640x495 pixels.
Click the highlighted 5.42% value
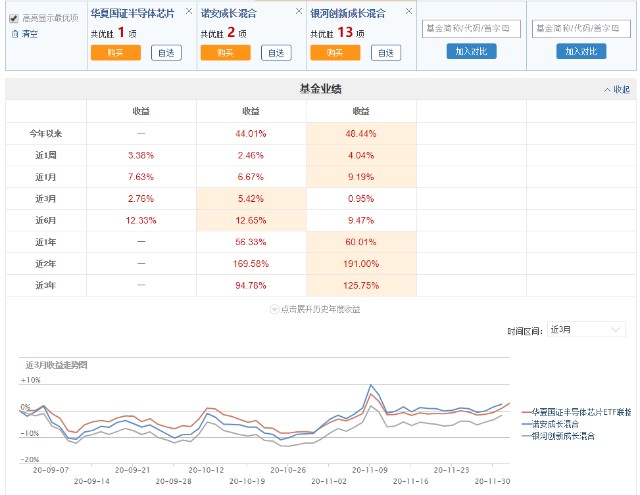(x=251, y=199)
